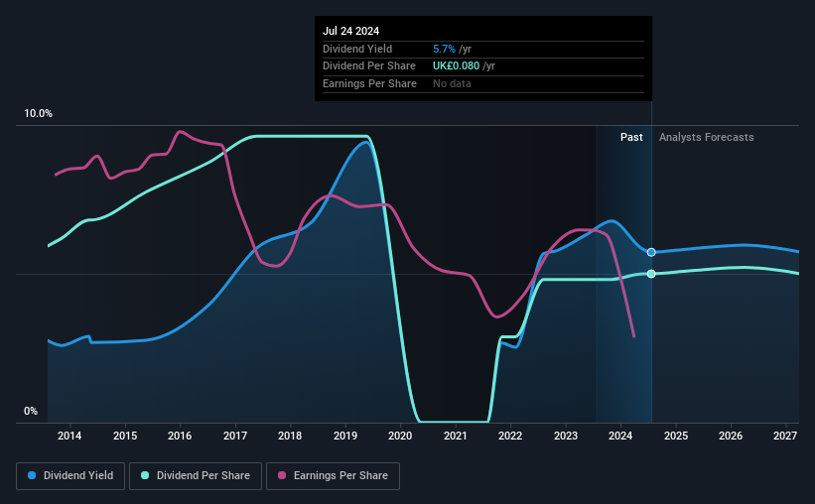Click the 2026 x-axis label
The width and height of the screenshot is (815, 504).
[x=731, y=436]
